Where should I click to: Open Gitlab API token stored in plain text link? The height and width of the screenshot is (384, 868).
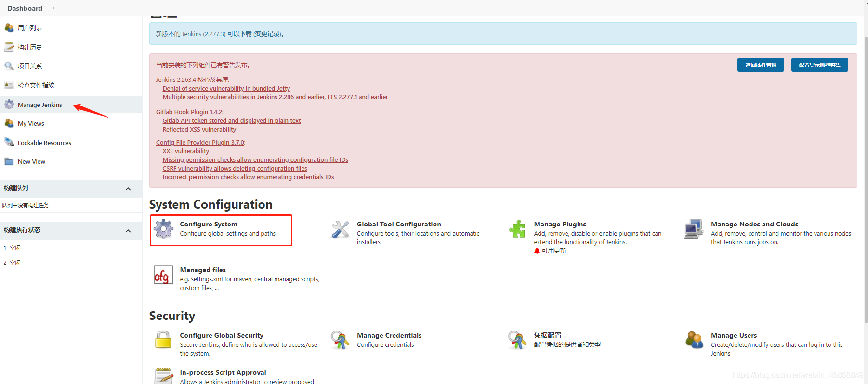[232, 120]
